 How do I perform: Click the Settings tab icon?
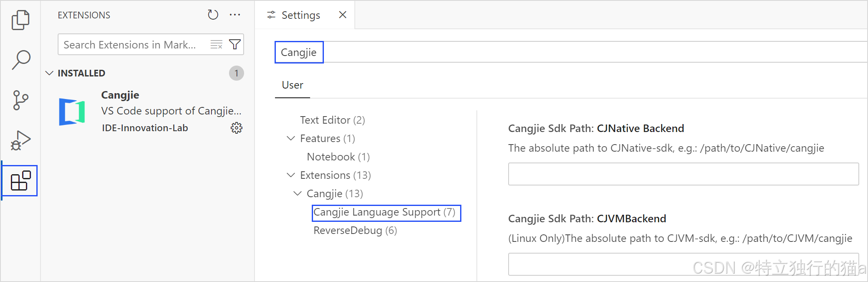click(x=271, y=15)
